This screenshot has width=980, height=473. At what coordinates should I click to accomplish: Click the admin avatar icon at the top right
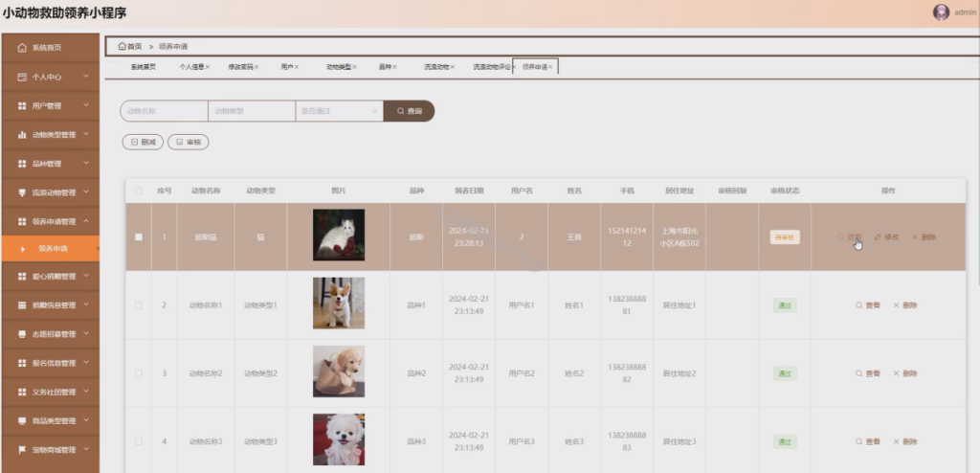pos(941,11)
